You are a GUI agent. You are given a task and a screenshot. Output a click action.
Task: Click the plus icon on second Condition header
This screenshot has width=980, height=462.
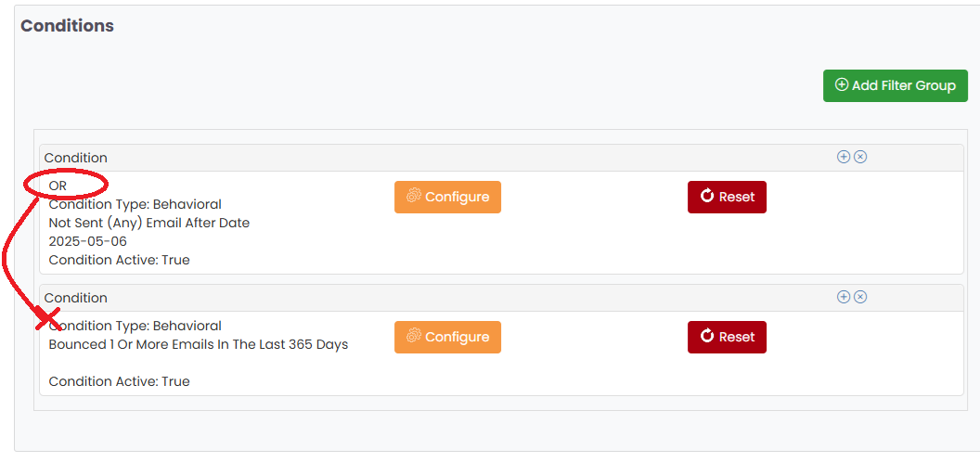click(x=844, y=297)
